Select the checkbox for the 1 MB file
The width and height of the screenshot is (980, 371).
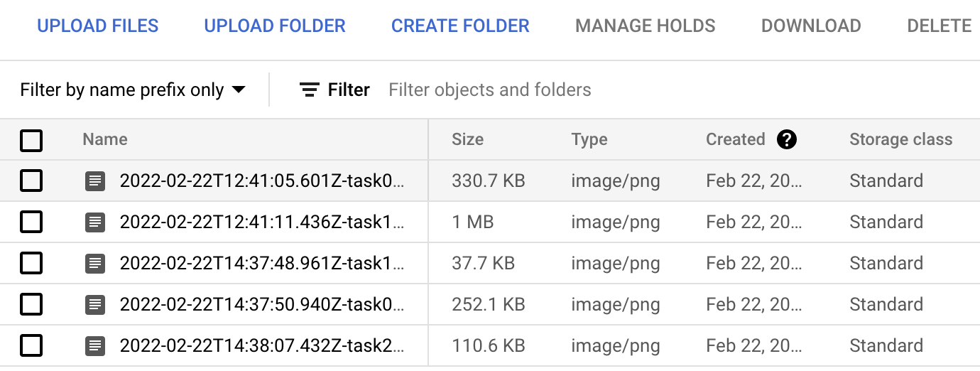31,222
